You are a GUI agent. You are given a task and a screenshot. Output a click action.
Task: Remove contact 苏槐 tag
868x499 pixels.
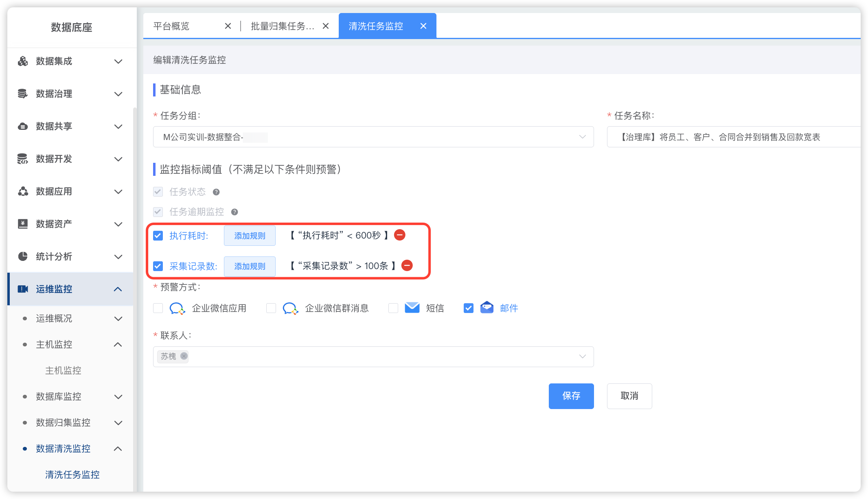click(184, 356)
